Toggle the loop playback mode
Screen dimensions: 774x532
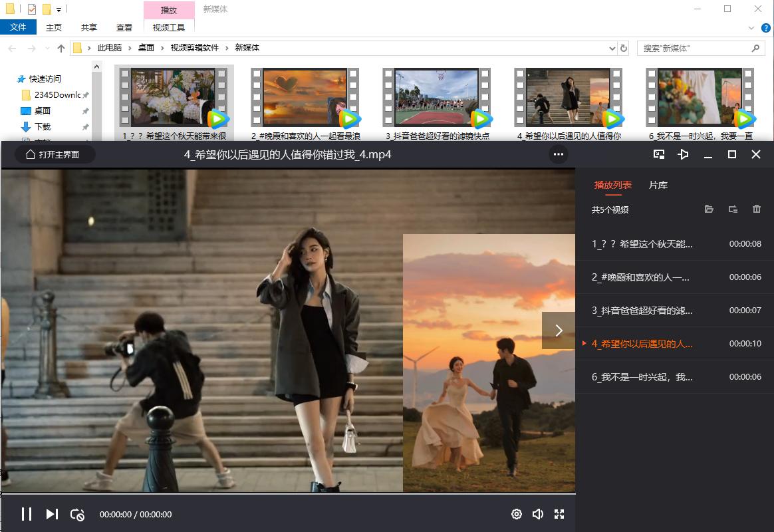click(x=78, y=513)
